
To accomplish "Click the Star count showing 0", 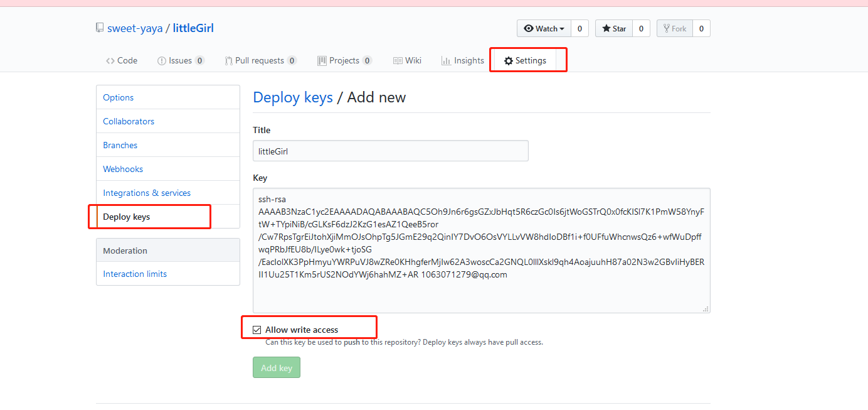I will (x=641, y=28).
